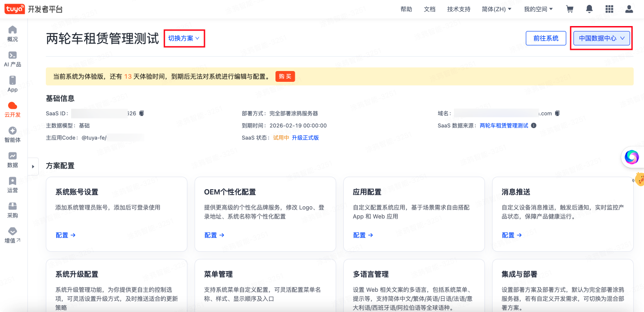Open the 概况 sidebar section

tap(12, 35)
